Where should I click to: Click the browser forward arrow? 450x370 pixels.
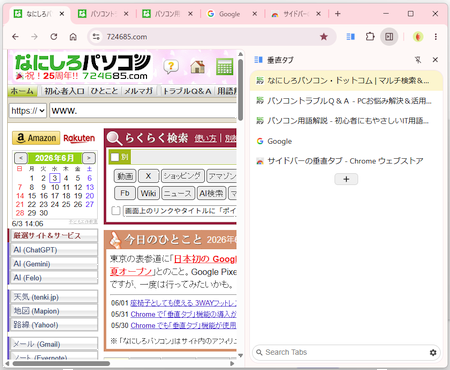pyautogui.click(x=34, y=37)
